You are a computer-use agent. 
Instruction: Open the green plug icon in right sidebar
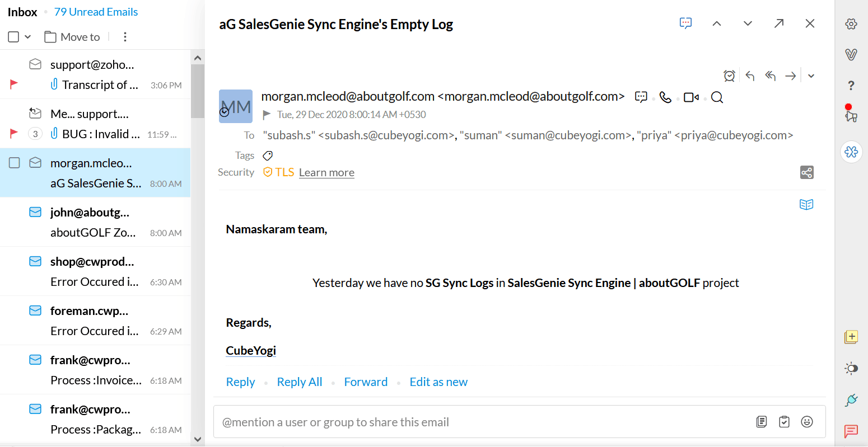851,399
